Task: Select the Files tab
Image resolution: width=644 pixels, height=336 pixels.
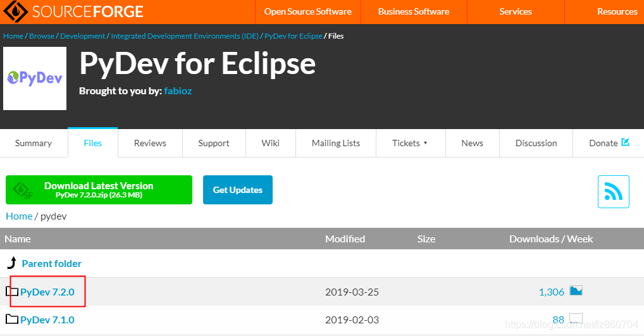Action: (x=93, y=143)
